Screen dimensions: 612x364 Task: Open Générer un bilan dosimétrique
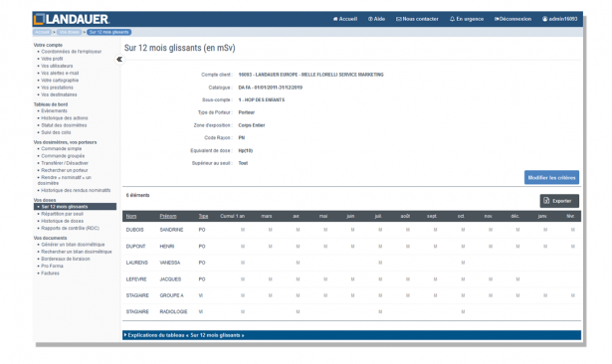point(73,245)
